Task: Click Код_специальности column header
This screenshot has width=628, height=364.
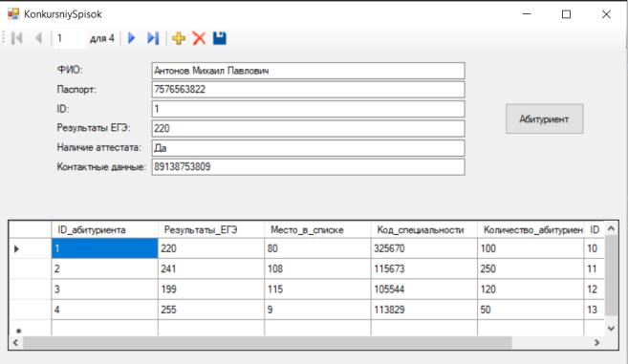Action: [424, 230]
